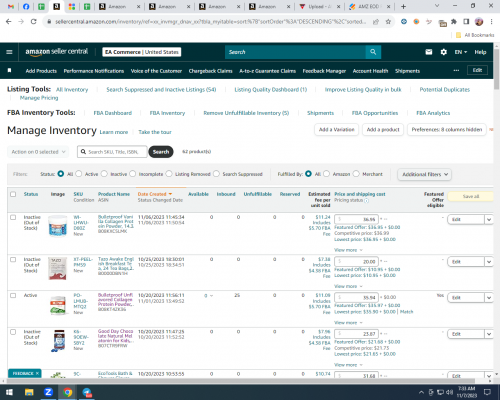Reload the page with refresh icon
The image size is (500, 400).
coord(33,21)
